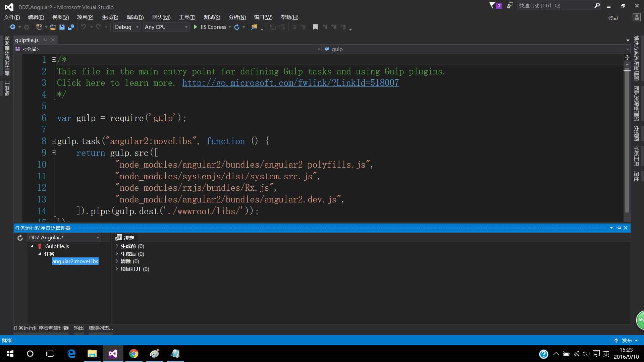The image size is (644, 362).
Task: Switch to the 错误列表 tab
Action: 101,328
